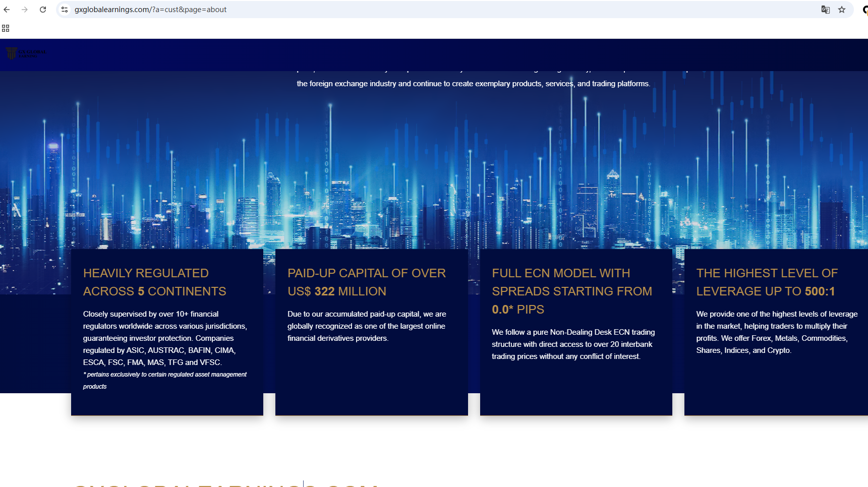Click the browser forward arrow
The height and width of the screenshot is (487, 868).
click(25, 10)
